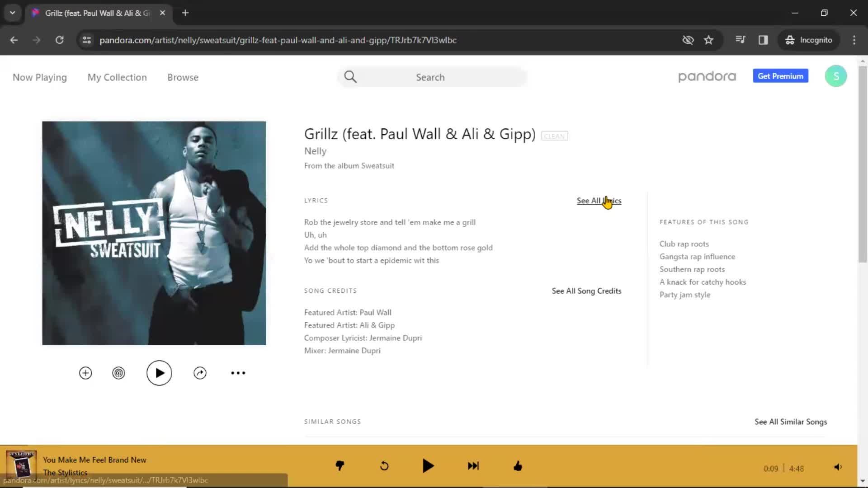This screenshot has width=868, height=488.
Task: Click the more options ellipsis icon
Action: click(238, 373)
